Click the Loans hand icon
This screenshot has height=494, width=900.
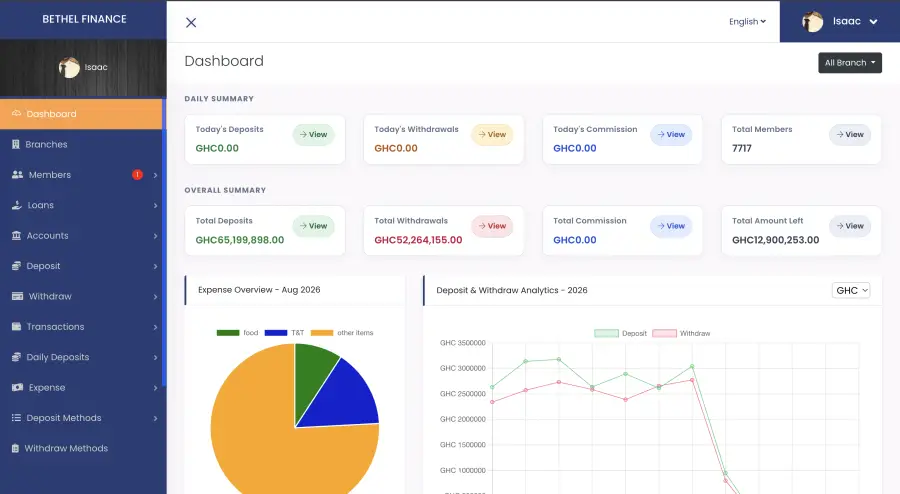coord(17,205)
